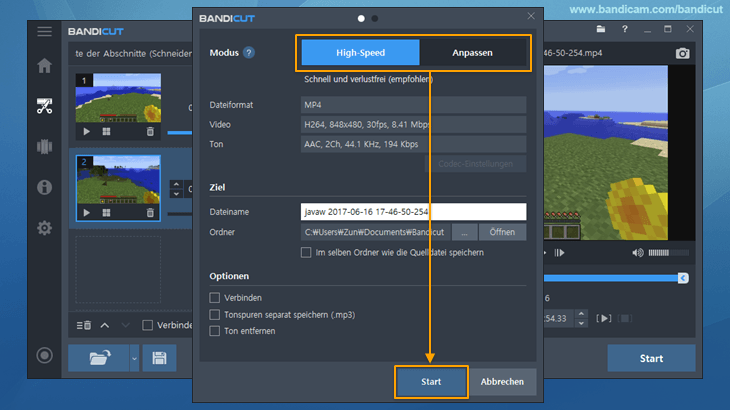Click the Bandicam record circle icon
The image size is (730, 410).
45,356
